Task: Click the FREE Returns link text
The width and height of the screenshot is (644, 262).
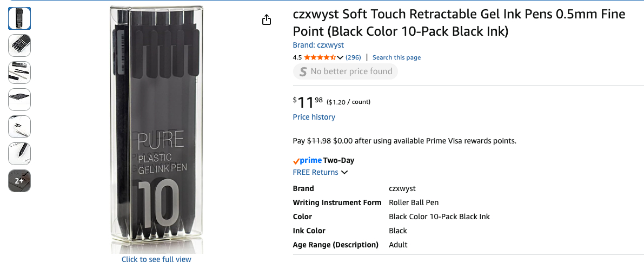Action: pyautogui.click(x=315, y=172)
